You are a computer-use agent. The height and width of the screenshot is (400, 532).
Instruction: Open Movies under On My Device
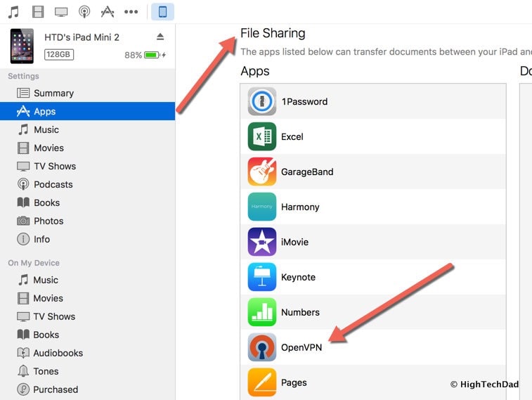pos(88,298)
